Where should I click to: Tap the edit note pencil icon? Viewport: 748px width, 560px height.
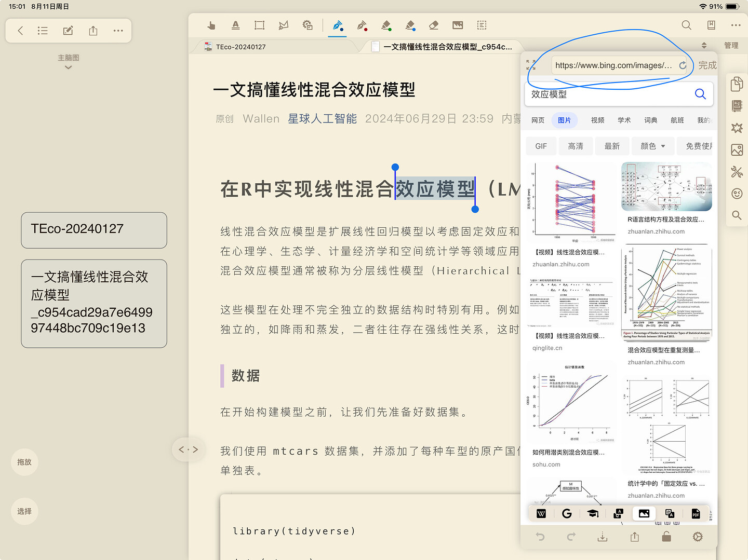tap(68, 31)
